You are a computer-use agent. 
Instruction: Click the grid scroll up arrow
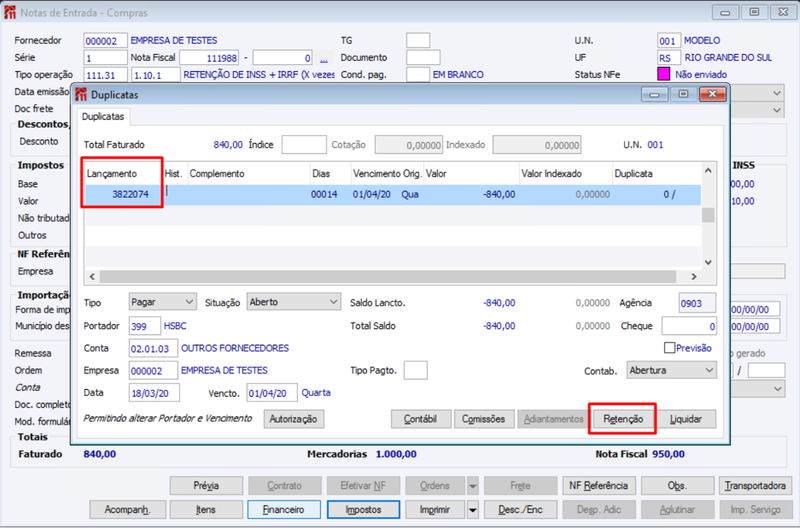point(708,171)
